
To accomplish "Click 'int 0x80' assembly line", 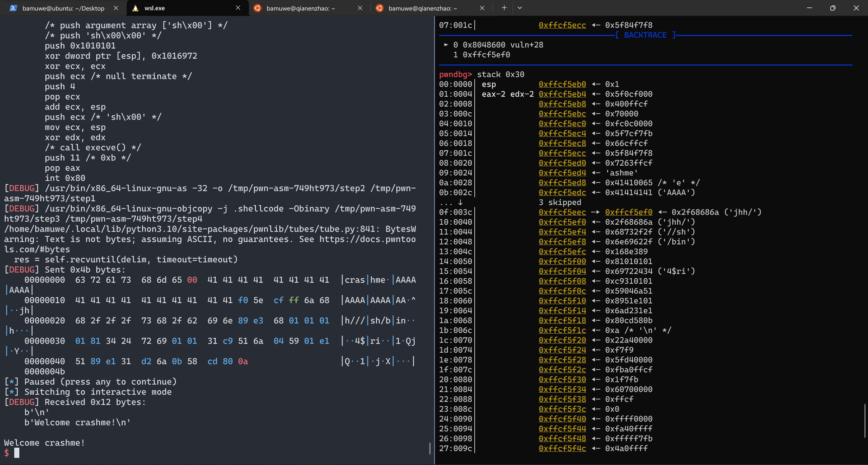I will pos(65,178).
